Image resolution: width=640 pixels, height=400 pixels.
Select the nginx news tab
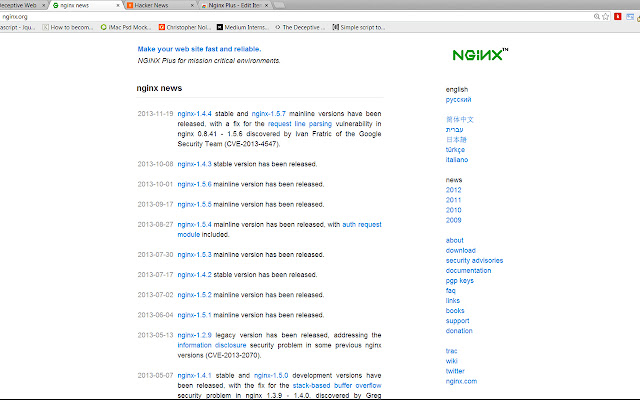84,5
